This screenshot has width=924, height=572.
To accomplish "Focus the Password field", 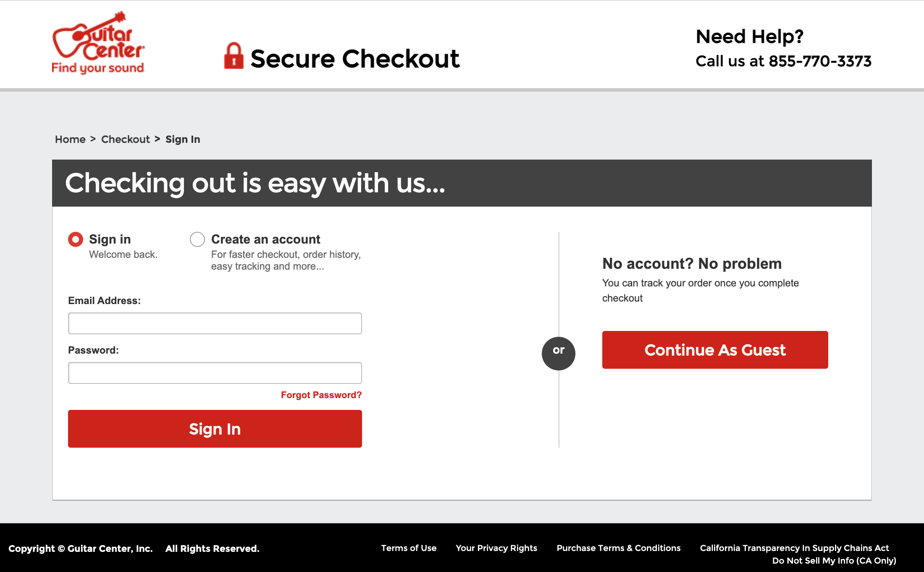I will click(x=215, y=373).
